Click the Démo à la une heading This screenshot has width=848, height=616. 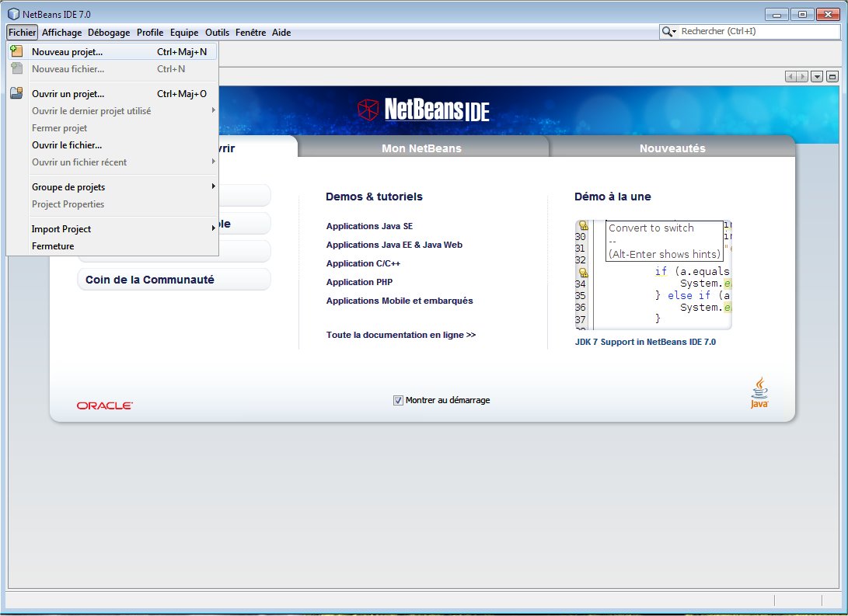[x=612, y=197]
